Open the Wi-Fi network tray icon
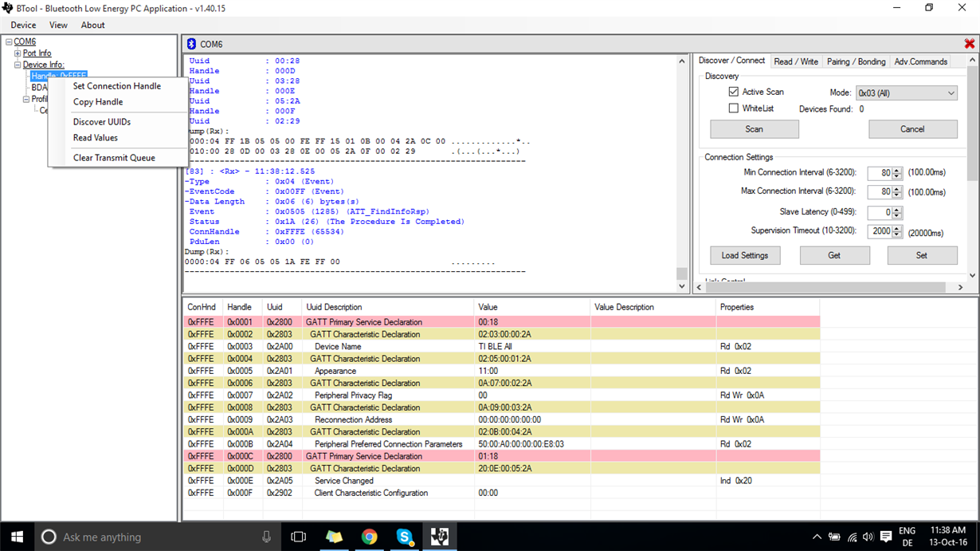980x551 pixels. [x=852, y=537]
